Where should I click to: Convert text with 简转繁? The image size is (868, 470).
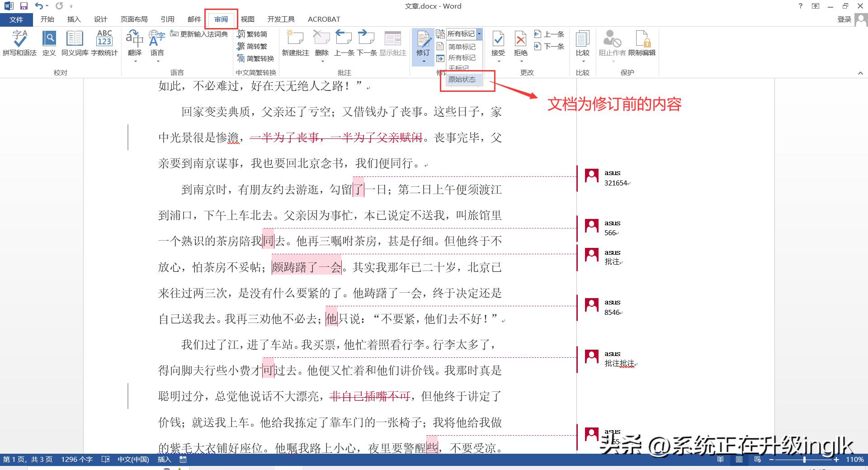click(252, 46)
